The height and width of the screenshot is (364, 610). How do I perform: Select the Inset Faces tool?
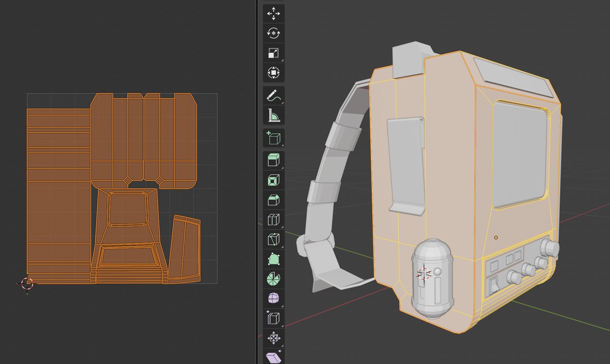tap(273, 180)
